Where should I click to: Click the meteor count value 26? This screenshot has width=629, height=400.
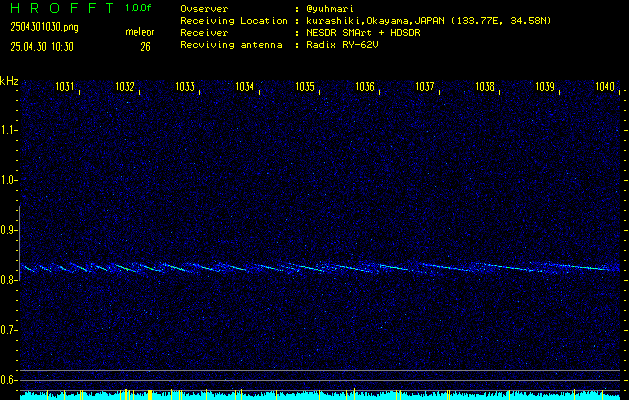pyautogui.click(x=145, y=47)
